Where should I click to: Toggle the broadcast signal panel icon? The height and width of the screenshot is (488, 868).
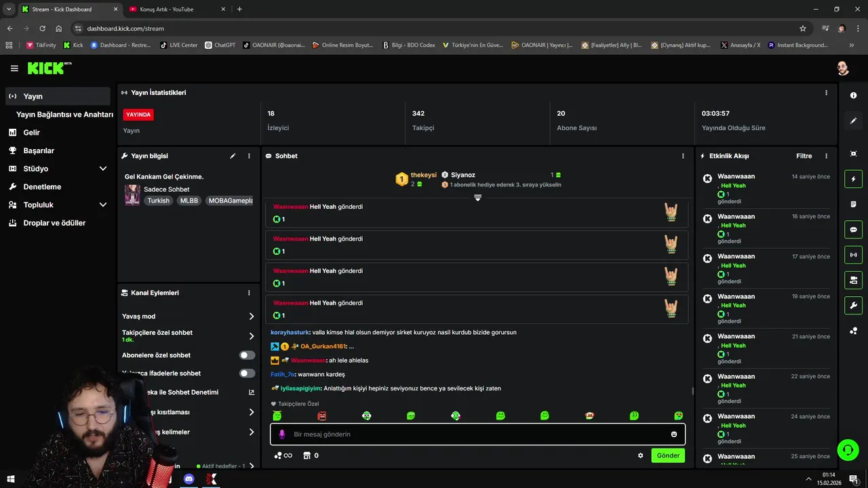coord(853,255)
